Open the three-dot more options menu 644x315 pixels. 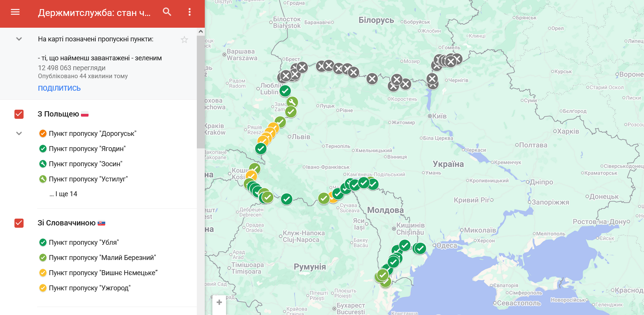(190, 12)
